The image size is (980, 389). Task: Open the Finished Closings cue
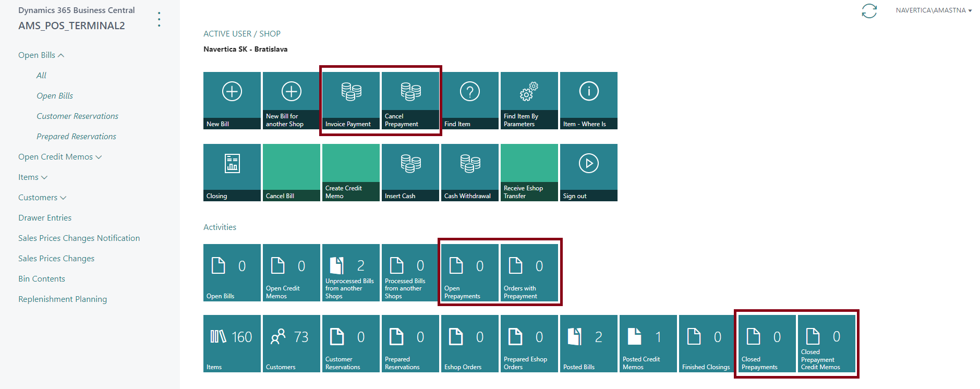pos(708,344)
